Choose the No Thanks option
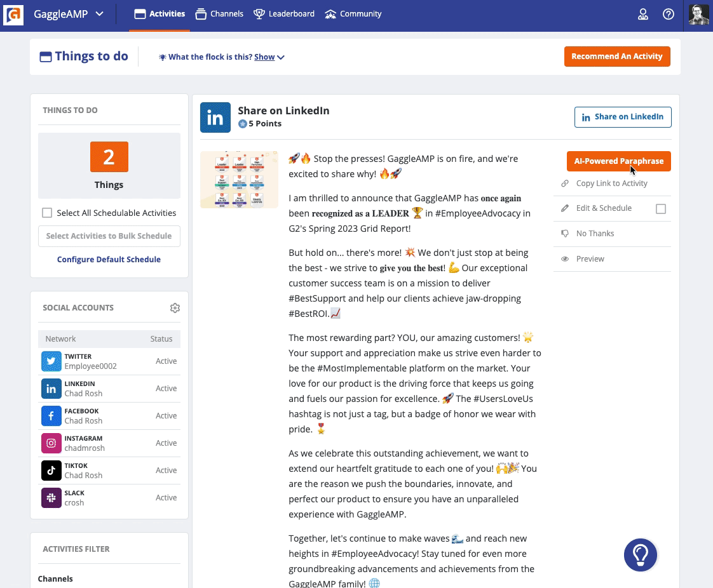The image size is (713, 588). click(x=595, y=234)
